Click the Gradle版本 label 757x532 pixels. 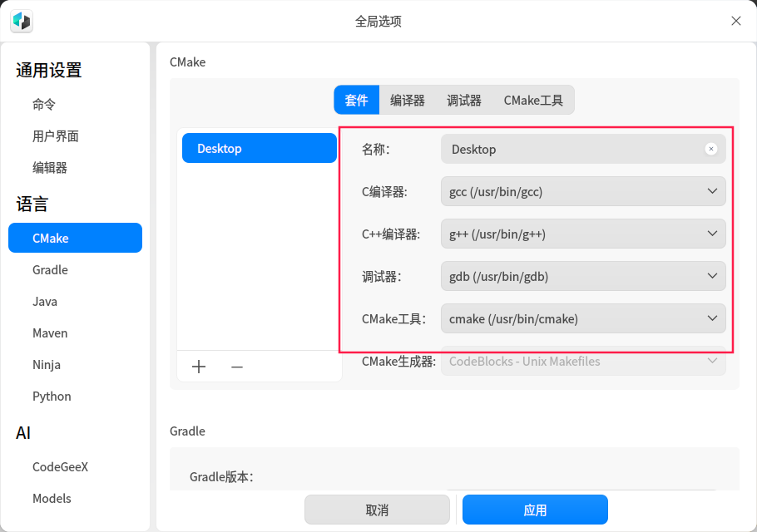pyautogui.click(x=221, y=477)
